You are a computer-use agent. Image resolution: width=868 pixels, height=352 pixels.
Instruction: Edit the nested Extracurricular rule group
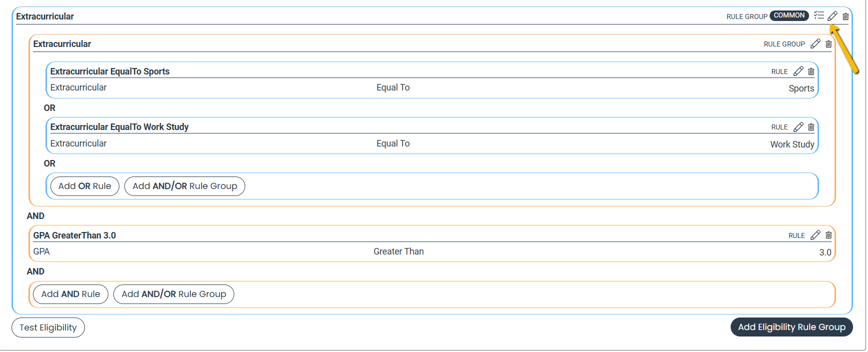815,44
